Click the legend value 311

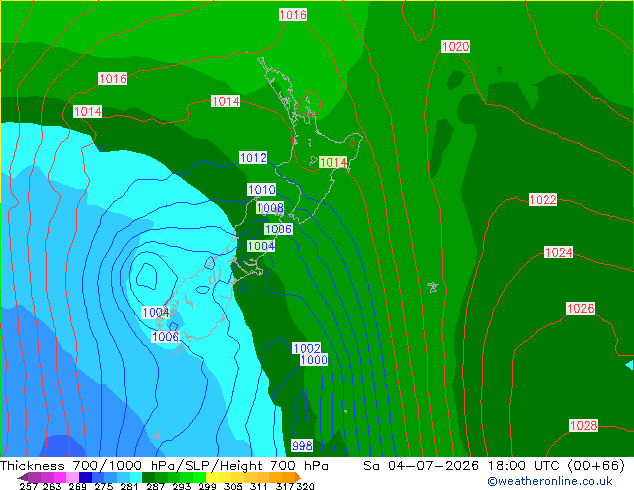coord(258,486)
